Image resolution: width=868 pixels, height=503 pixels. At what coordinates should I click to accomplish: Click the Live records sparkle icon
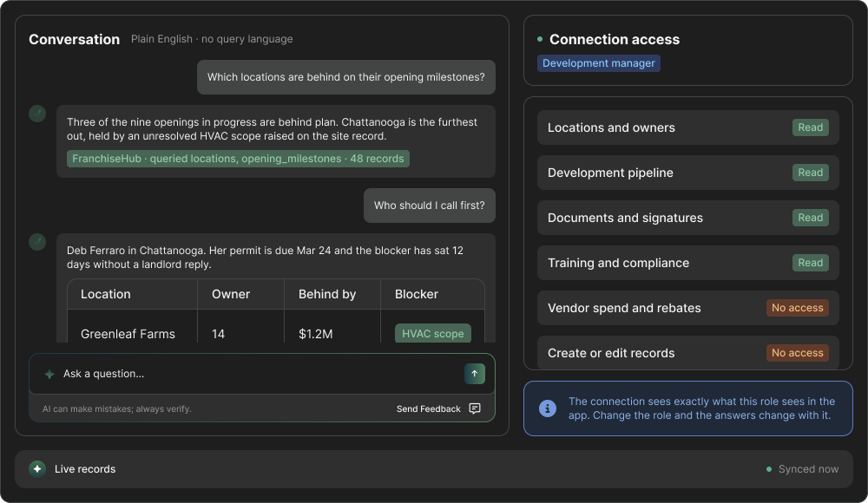tap(37, 468)
